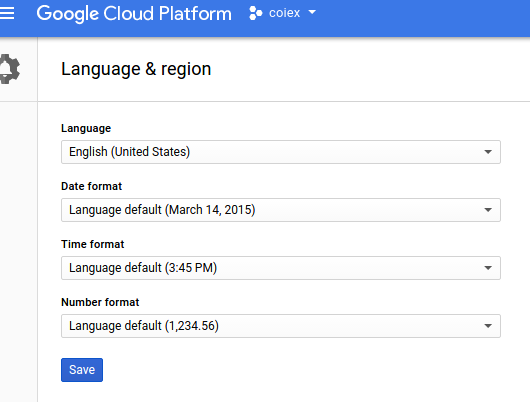Open the coiex project selector

tap(283, 13)
